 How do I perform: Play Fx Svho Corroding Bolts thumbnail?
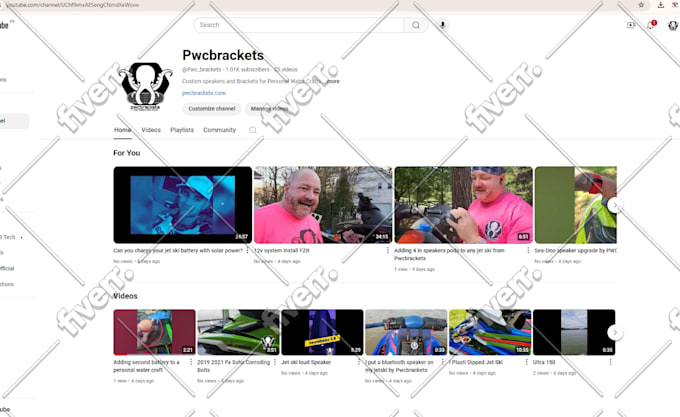[239, 332]
